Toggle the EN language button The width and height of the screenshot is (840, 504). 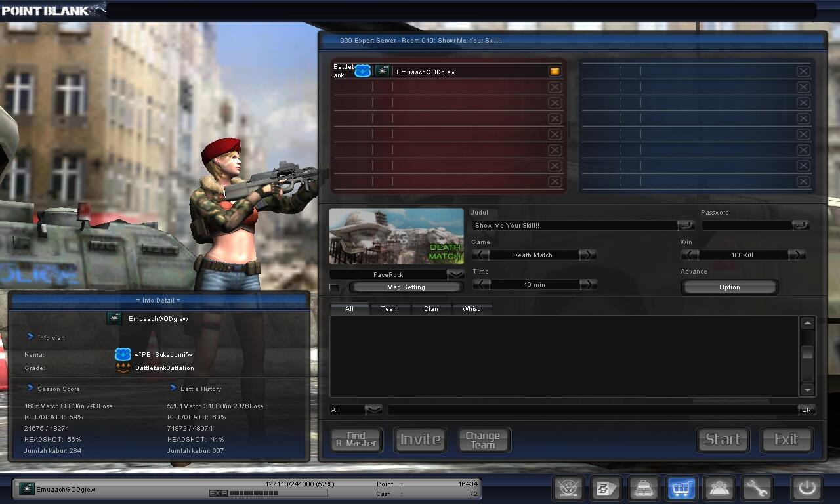[807, 409]
